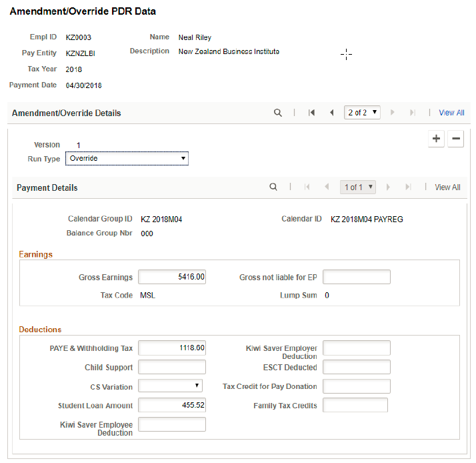Delete the row with minus button
The height and width of the screenshot is (463, 476).
pyautogui.click(x=455, y=139)
